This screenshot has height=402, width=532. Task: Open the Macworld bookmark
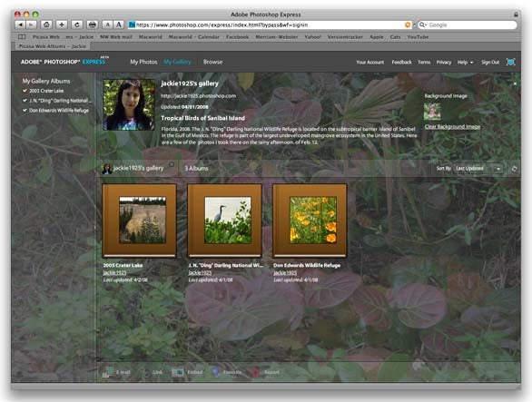(151, 36)
